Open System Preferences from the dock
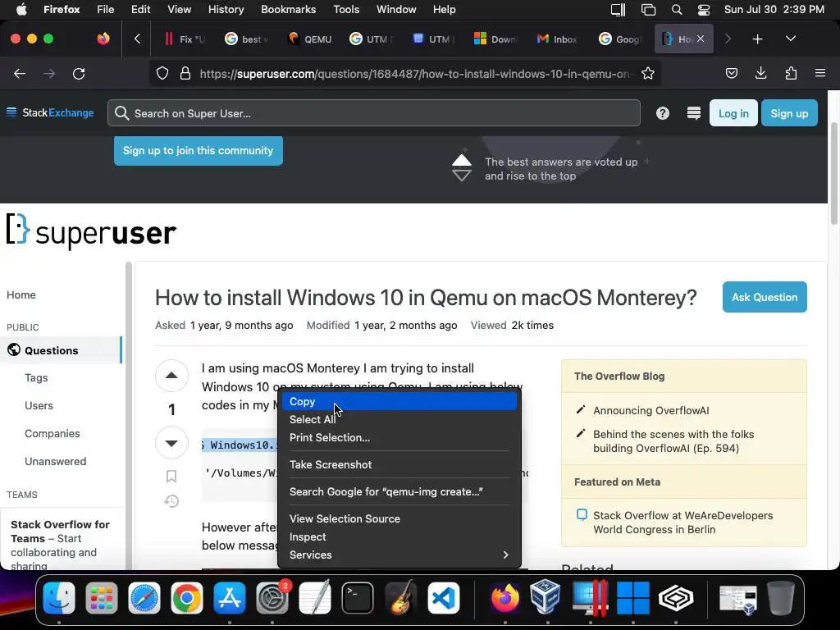The image size is (840, 630). (x=272, y=598)
